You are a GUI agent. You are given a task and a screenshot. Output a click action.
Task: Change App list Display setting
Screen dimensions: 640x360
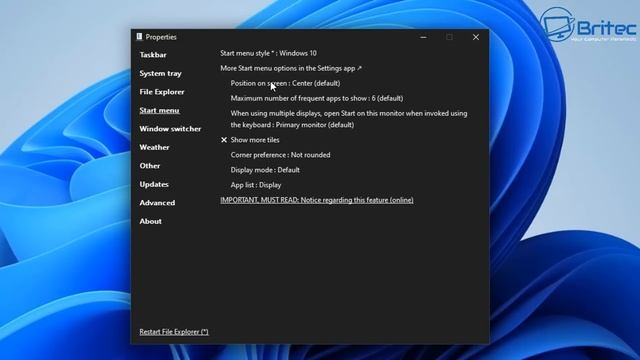point(256,185)
